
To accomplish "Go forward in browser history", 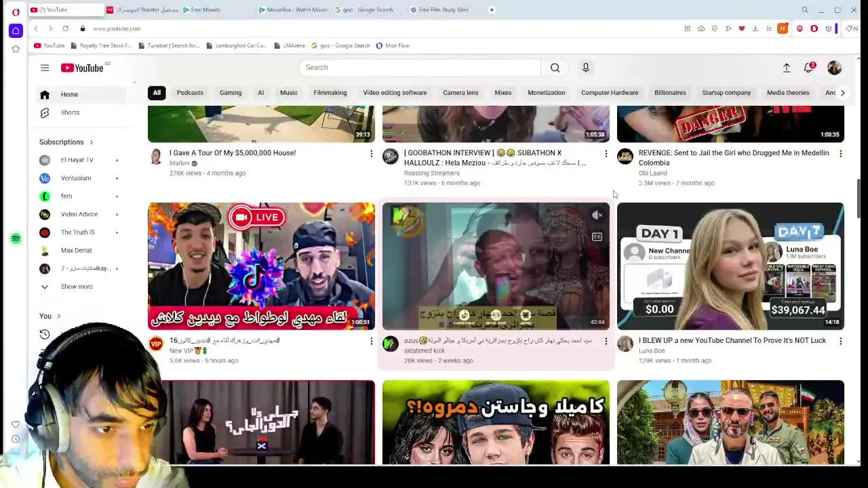I will click(50, 28).
